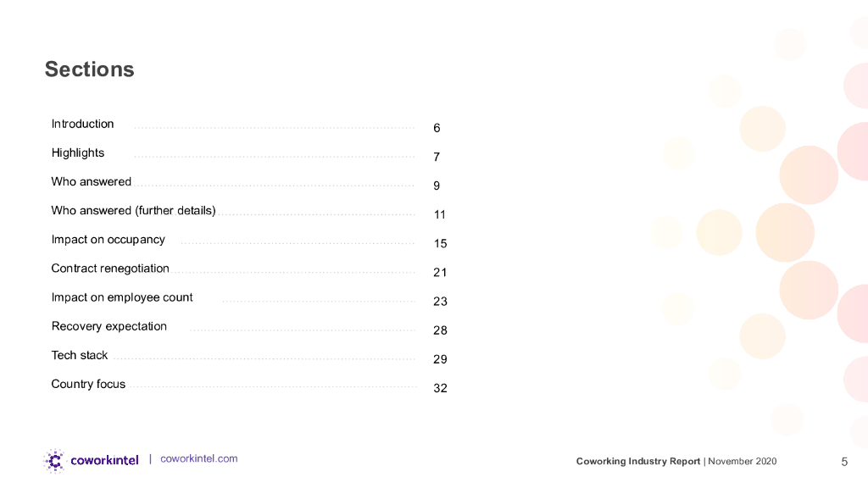Open the coworkintel.com link
Image resolution: width=868 pixels, height=488 pixels.
pyautogui.click(x=198, y=458)
